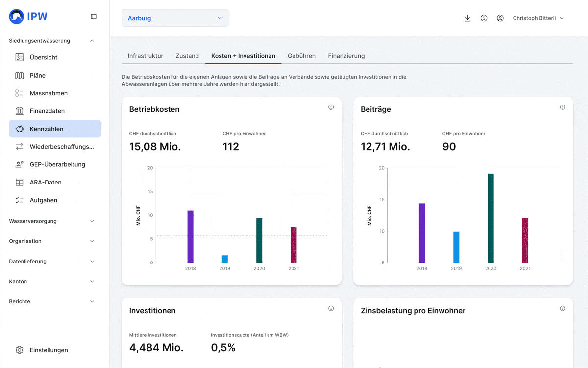Click the 2020 bar in Beiträge chart
Image resolution: width=588 pixels, height=368 pixels.
tap(490, 218)
